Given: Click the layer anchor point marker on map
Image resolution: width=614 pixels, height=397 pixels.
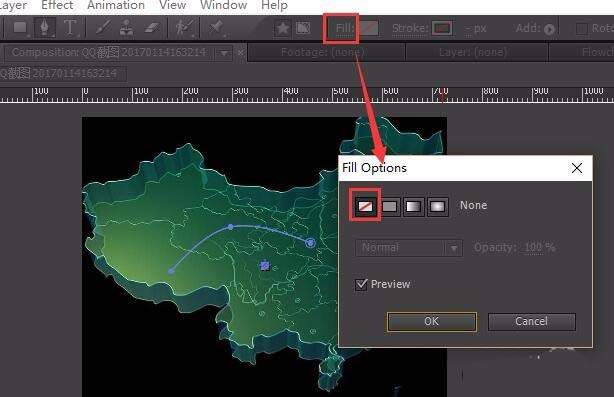Looking at the screenshot, I should click(x=265, y=265).
